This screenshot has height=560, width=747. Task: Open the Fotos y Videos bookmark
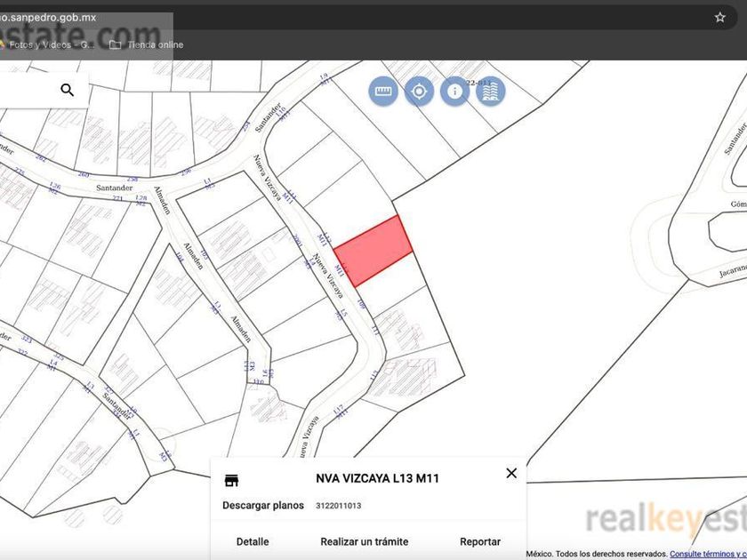click(46, 44)
